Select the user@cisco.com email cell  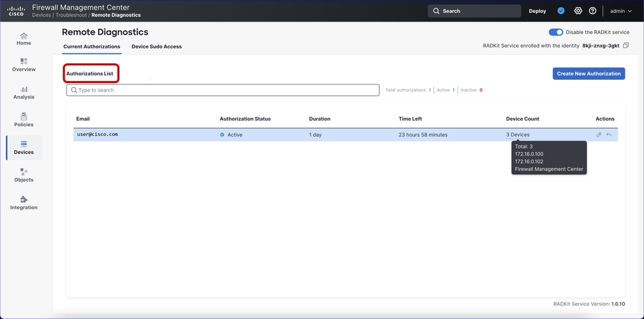click(97, 134)
